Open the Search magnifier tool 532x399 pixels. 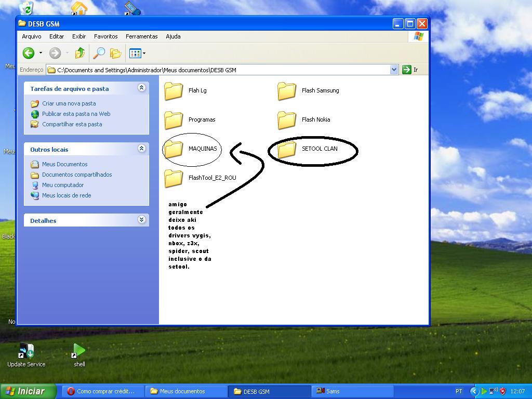[x=99, y=53]
